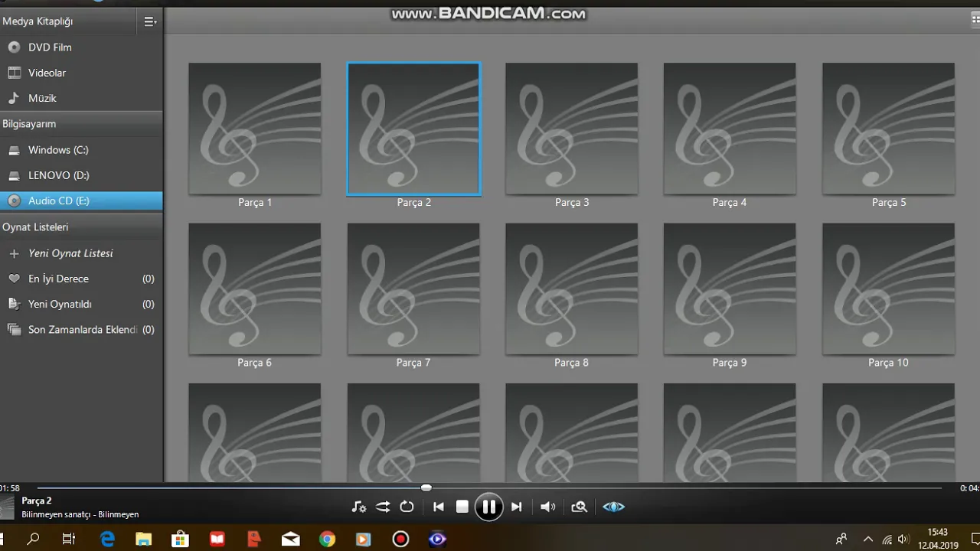
Task: Select Audio CD (E:) drive
Action: [81, 201]
